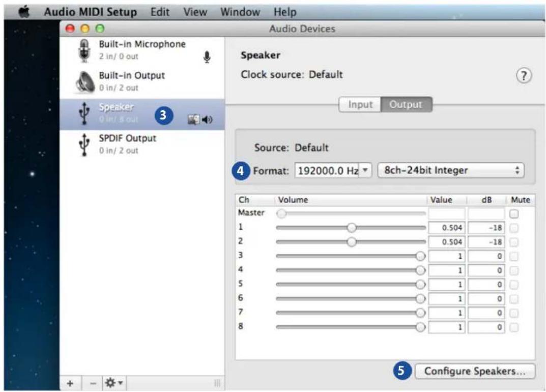Open the View menu
The height and width of the screenshot is (392, 546).
click(195, 12)
